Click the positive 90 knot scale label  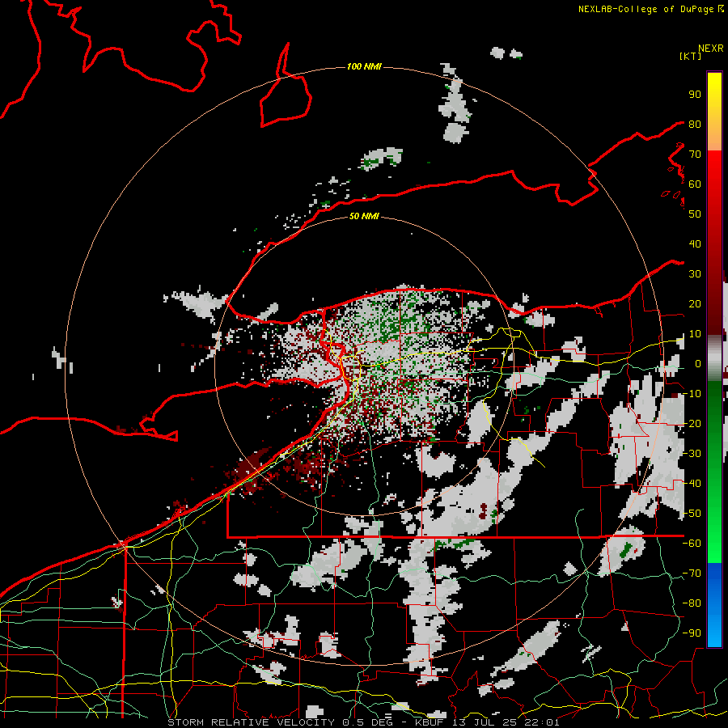695,95
